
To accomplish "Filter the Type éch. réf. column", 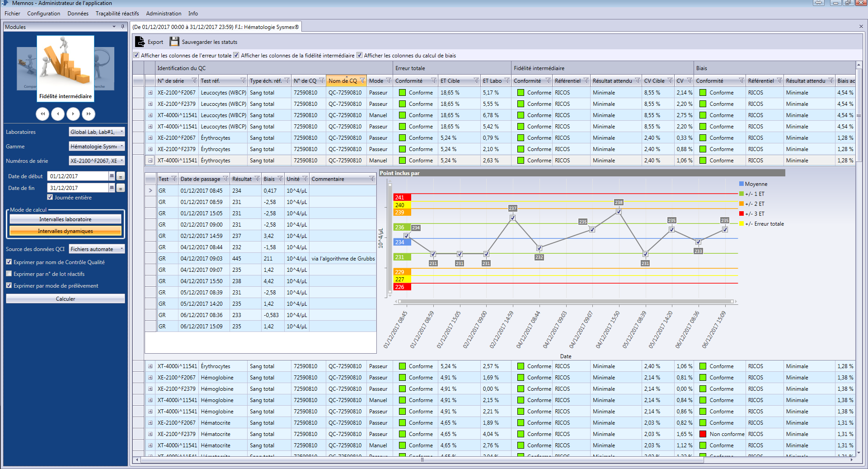I will pos(287,81).
